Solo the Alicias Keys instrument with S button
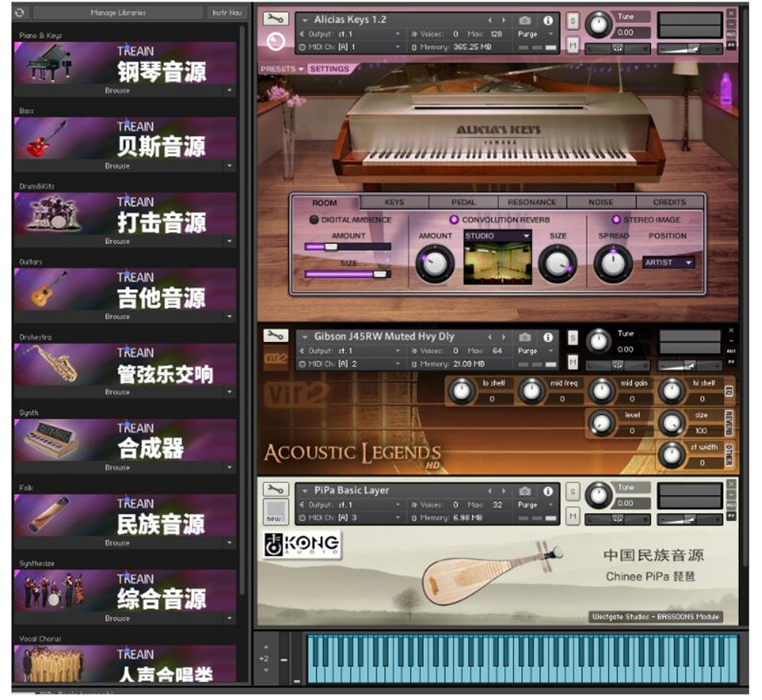The image size is (762, 700). (572, 21)
